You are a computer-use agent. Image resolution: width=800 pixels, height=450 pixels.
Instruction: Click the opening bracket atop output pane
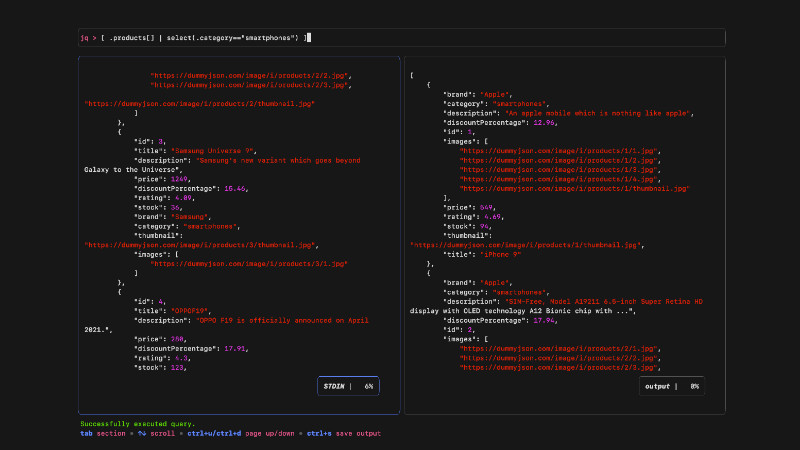coord(412,76)
